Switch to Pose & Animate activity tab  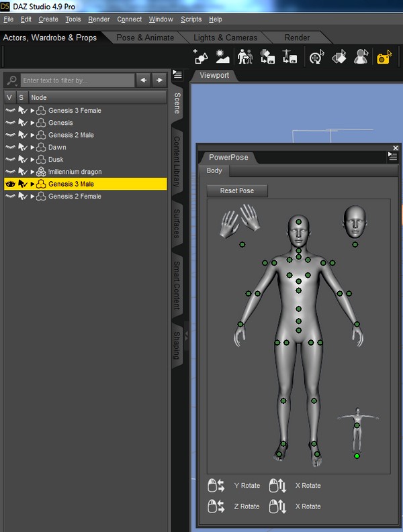click(145, 38)
